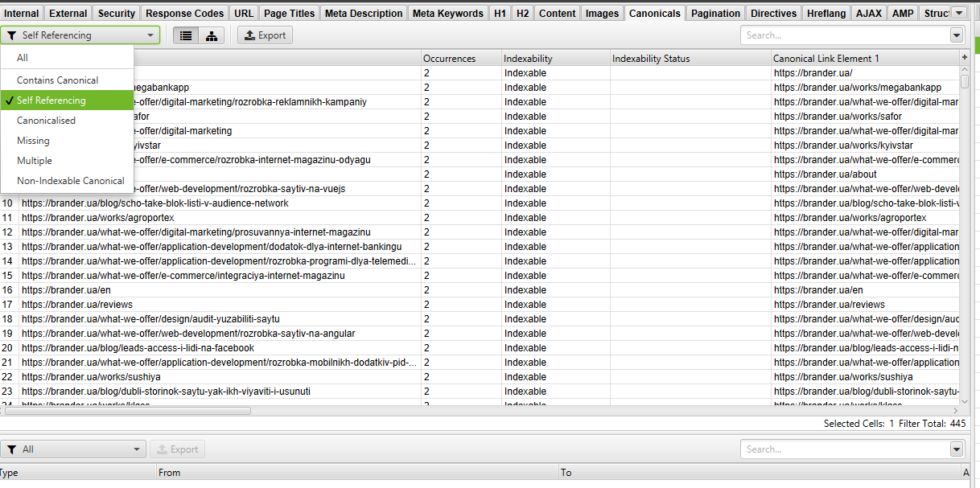Image resolution: width=980 pixels, height=488 pixels.
Task: Click the plus icon to add columns
Action: [x=964, y=58]
